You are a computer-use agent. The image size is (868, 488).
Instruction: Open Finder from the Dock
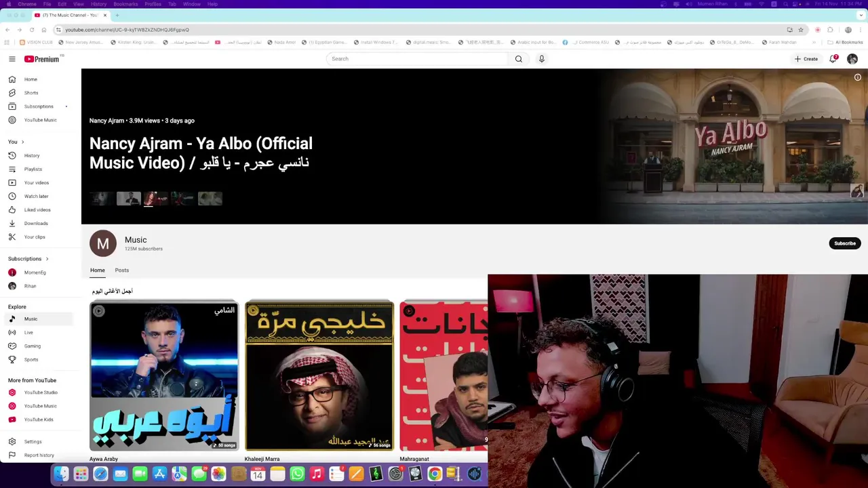click(61, 474)
